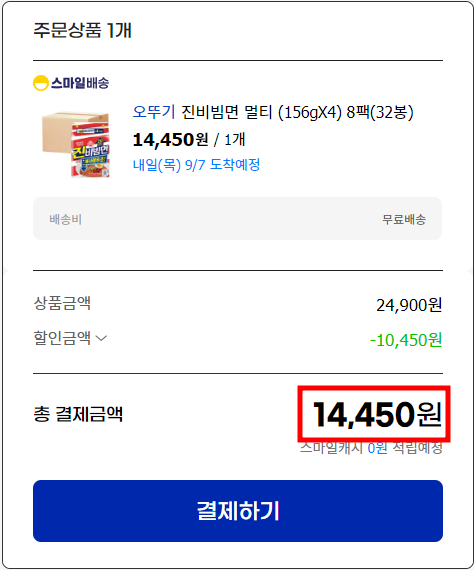This screenshot has height=570, width=474.
Task: Expand the 할인금액 chevron arrow
Action: point(101,338)
